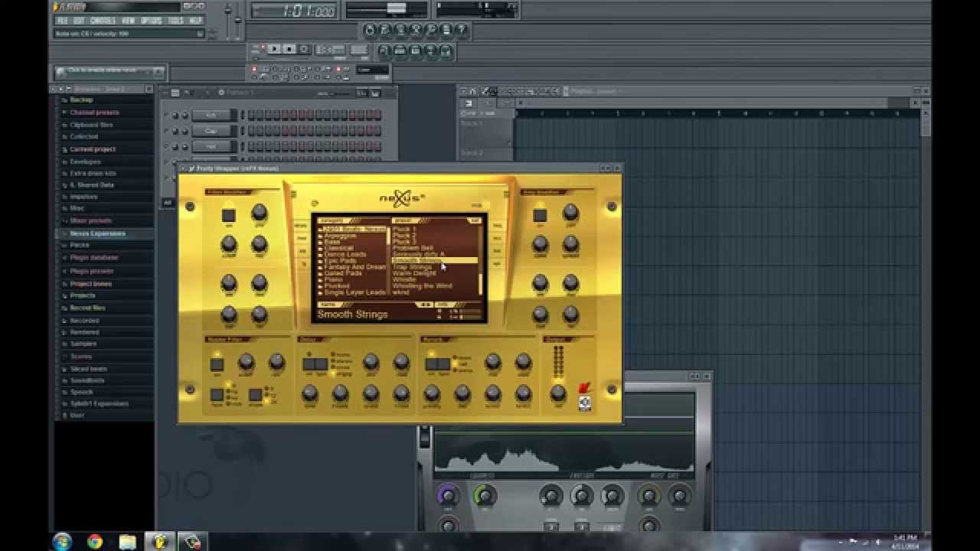980x551 pixels.
Task: Click the online news panel
Action: [109, 72]
